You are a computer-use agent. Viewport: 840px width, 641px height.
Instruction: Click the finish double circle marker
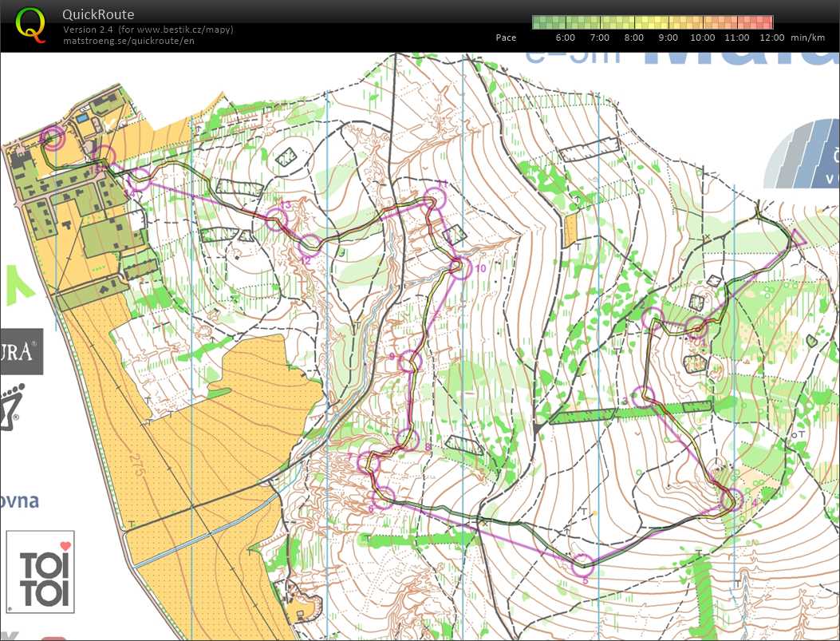[x=53, y=139]
